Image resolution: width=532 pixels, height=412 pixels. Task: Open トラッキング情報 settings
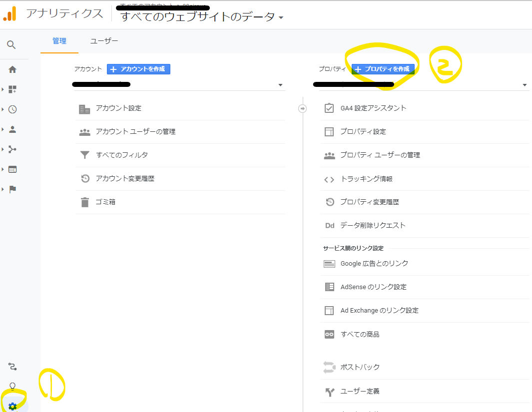point(366,179)
